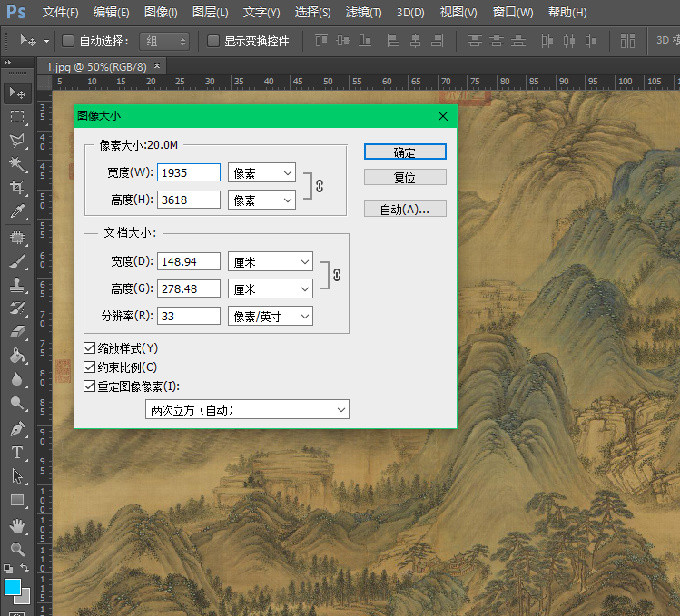The image size is (680, 616).
Task: Select the Move tool in toolbox
Action: pos(17,93)
